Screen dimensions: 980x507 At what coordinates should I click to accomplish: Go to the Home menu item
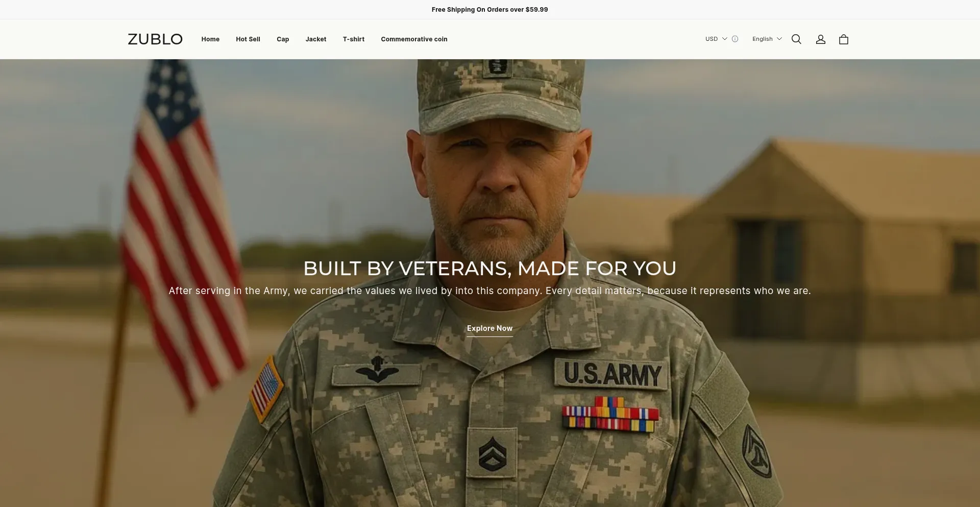click(x=210, y=39)
